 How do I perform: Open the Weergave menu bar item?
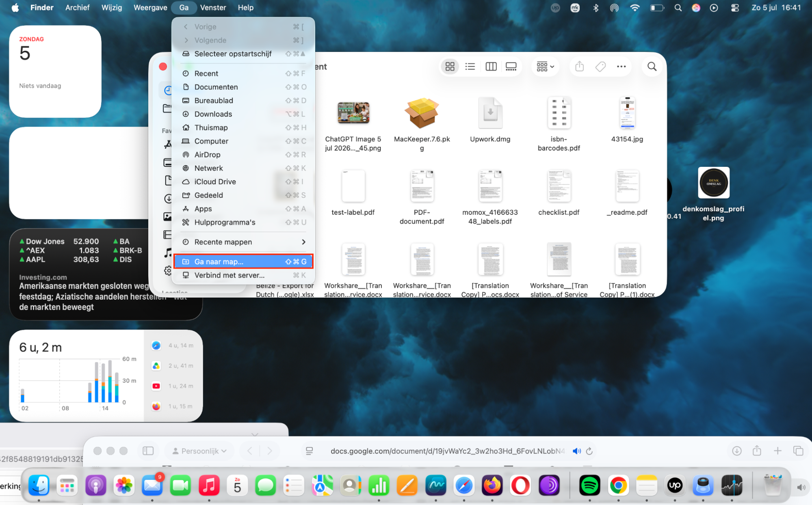pos(150,7)
